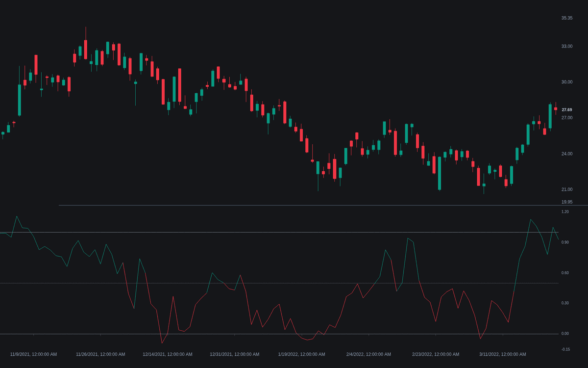Select the 12/14/2021 date label
Screen dimensions: 588x368
(x=168, y=354)
